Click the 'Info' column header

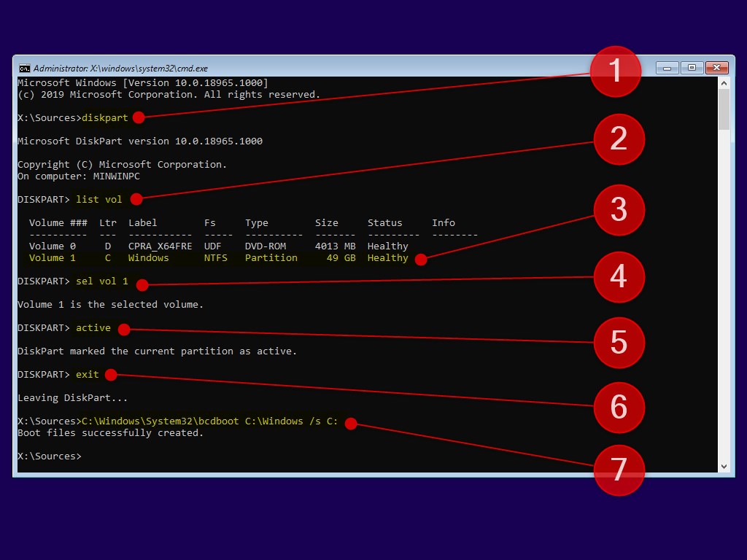[444, 223]
